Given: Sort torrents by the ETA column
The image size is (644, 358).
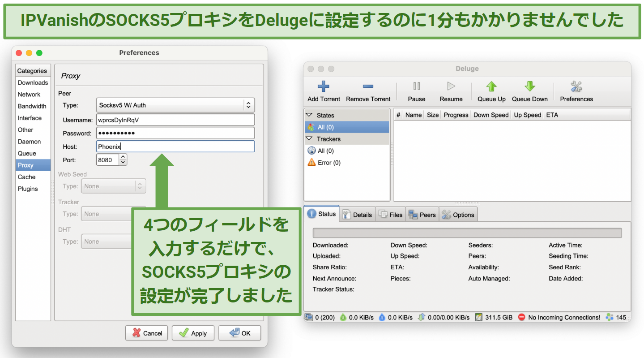Looking at the screenshot, I should point(552,115).
